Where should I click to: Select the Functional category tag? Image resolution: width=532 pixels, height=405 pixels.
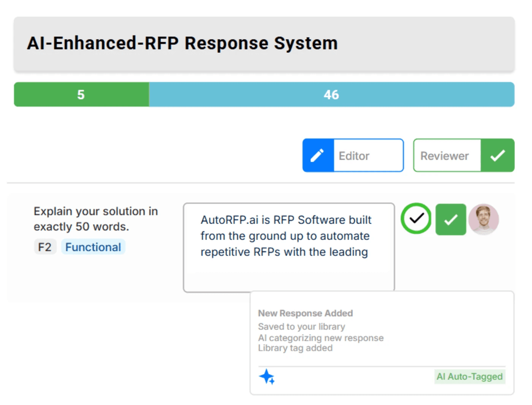[93, 247]
